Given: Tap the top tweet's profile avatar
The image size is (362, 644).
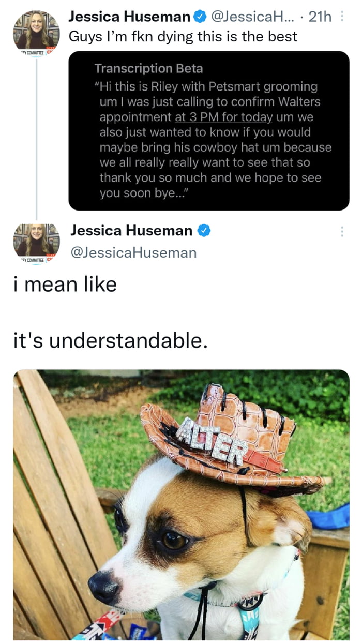Looking at the screenshot, I should coord(36,29).
